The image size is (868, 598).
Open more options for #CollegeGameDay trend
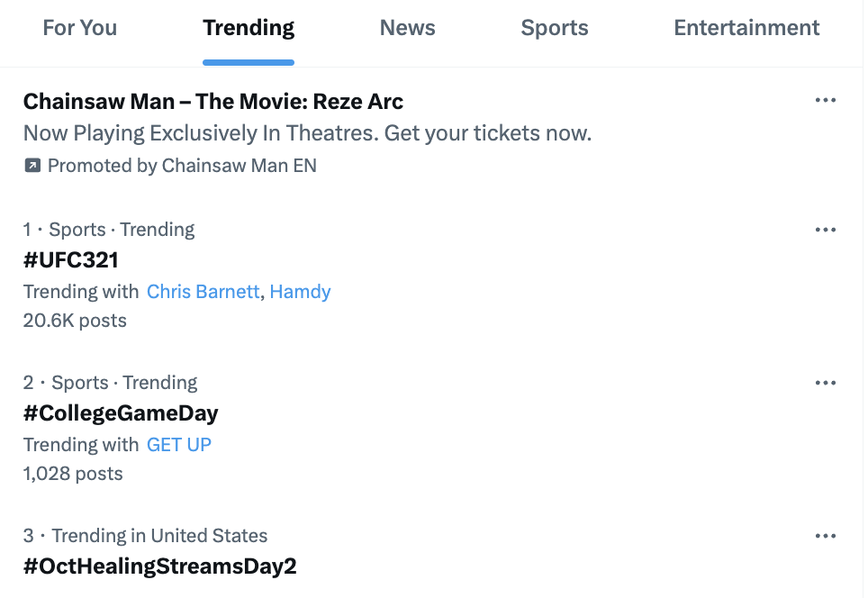(825, 383)
